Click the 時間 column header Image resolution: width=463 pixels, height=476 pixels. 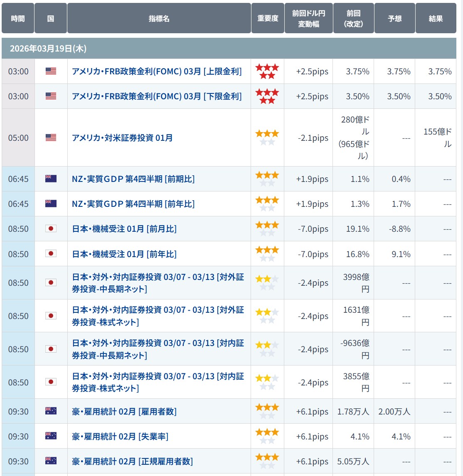pos(18,19)
